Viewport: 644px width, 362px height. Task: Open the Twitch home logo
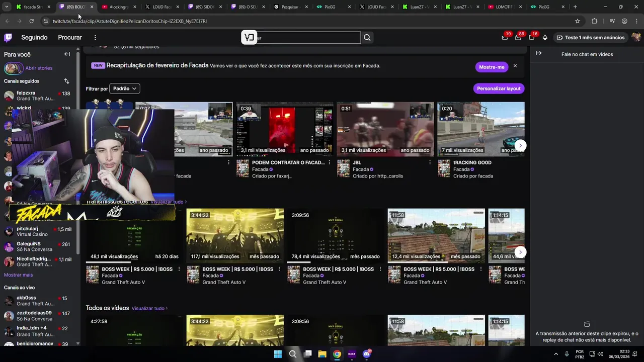pos(8,37)
